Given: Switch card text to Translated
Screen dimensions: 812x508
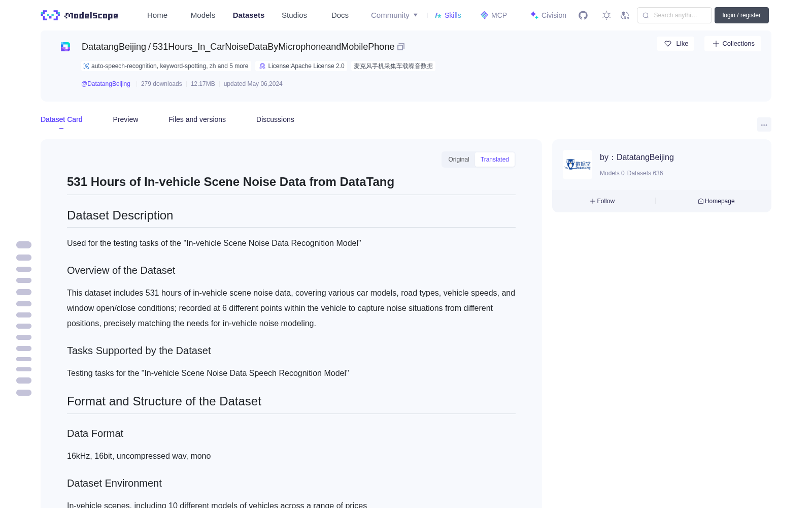Looking at the screenshot, I should coord(495,160).
